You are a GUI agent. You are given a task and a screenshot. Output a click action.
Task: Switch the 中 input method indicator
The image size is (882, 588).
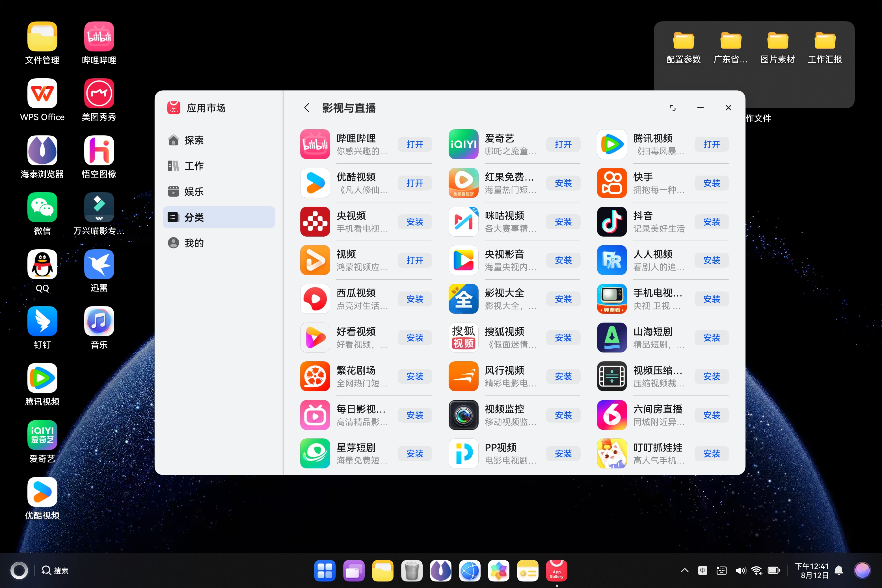pos(703,571)
